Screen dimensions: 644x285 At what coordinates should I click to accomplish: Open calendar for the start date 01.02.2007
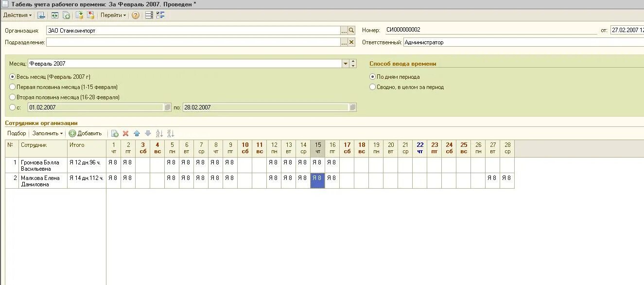168,107
